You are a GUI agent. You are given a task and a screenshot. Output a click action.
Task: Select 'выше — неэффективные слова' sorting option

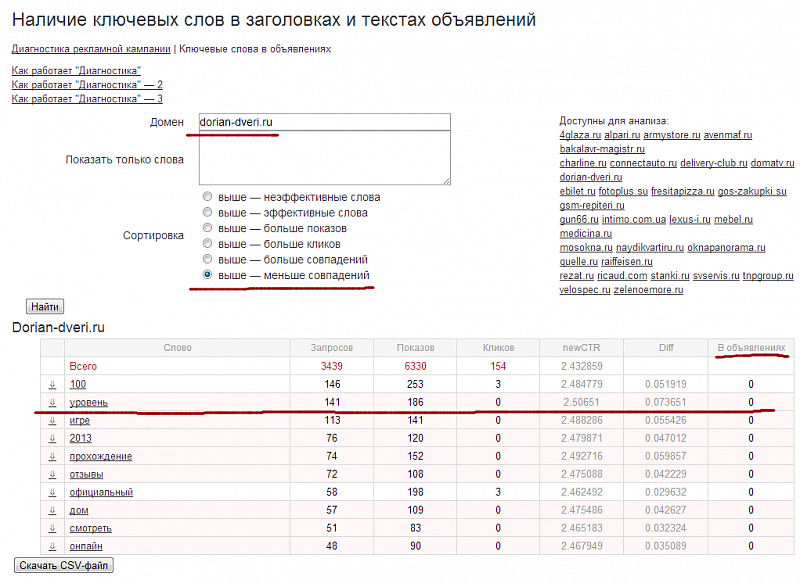[x=208, y=197]
